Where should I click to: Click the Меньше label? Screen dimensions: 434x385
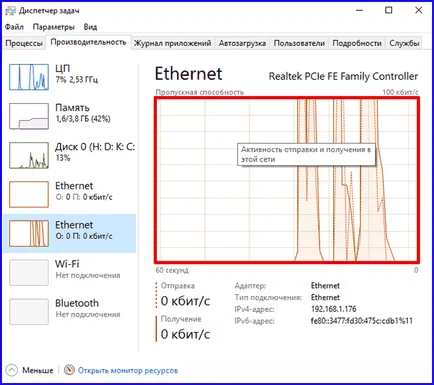[x=38, y=370]
